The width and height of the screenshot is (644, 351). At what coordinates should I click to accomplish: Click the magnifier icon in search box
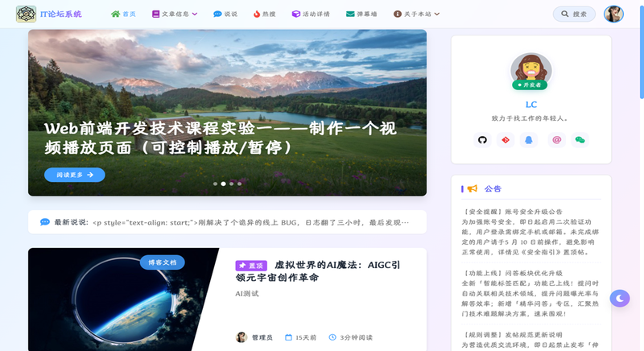click(565, 14)
